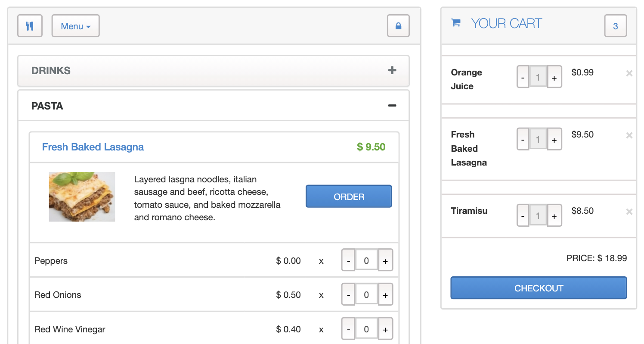Decrease Fresh Baked Lasagna cart quantity

[x=523, y=139]
